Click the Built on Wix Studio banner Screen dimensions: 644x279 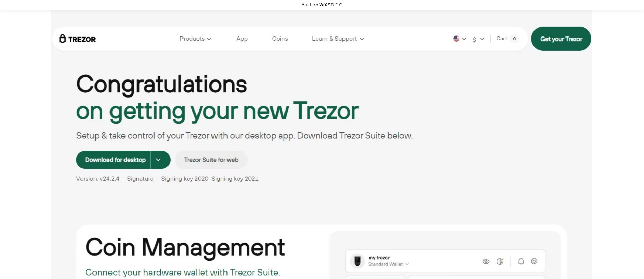322,5
